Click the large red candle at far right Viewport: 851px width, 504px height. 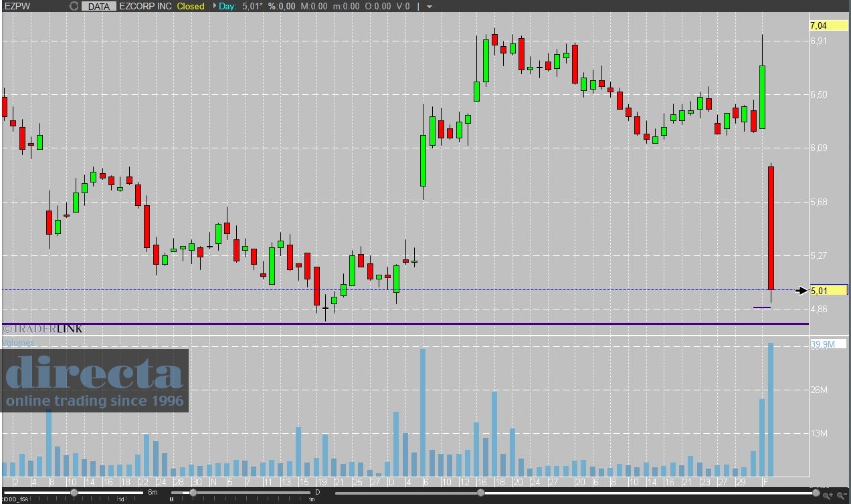771,227
